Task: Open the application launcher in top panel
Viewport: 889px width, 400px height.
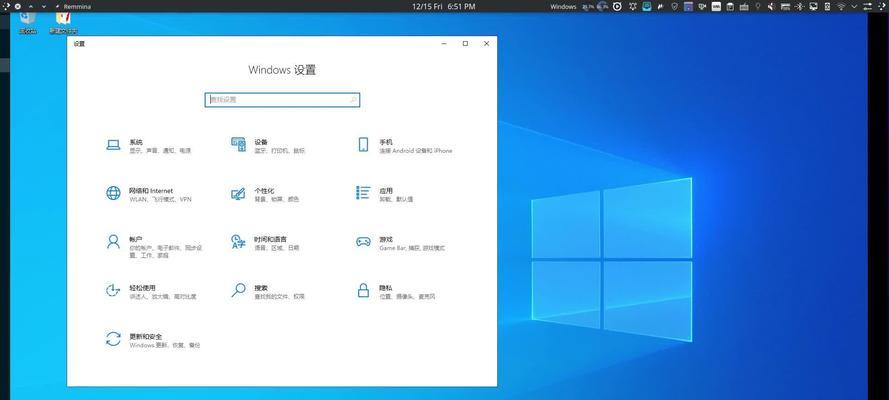Action: point(6,6)
